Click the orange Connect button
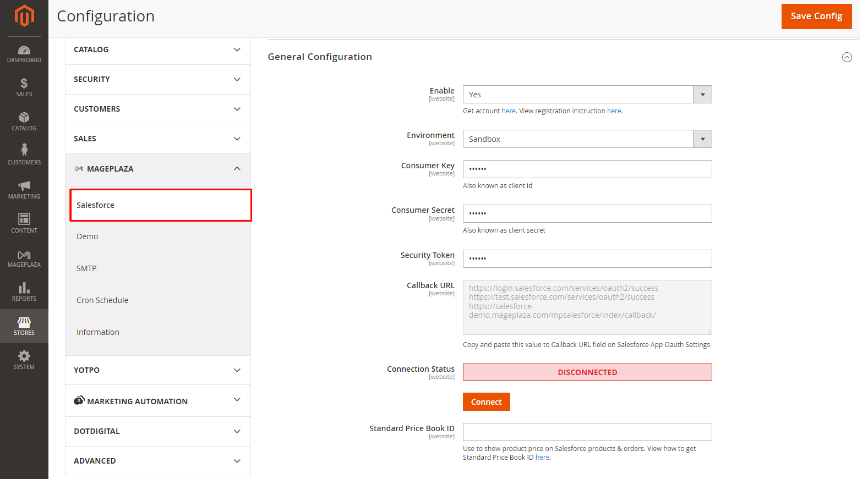 point(487,402)
